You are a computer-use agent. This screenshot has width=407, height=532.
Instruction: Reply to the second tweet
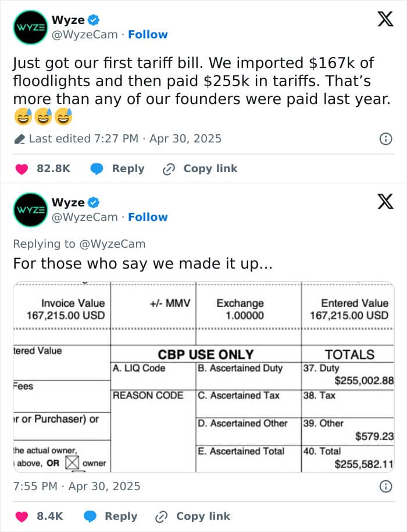click(x=121, y=516)
